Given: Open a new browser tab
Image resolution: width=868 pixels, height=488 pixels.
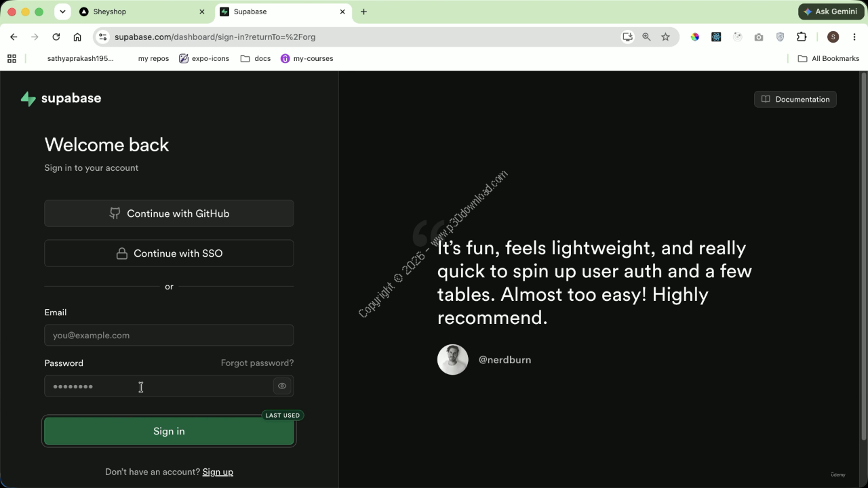Looking at the screenshot, I should pyautogui.click(x=363, y=12).
